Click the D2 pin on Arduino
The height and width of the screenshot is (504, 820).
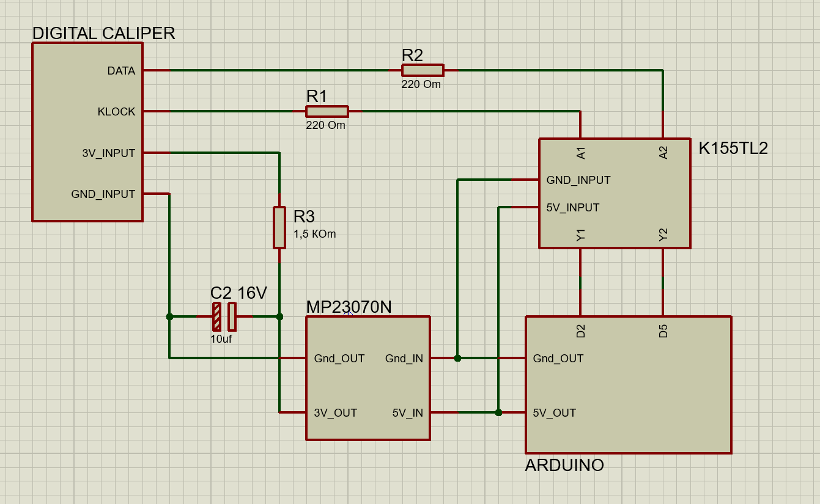581,331
